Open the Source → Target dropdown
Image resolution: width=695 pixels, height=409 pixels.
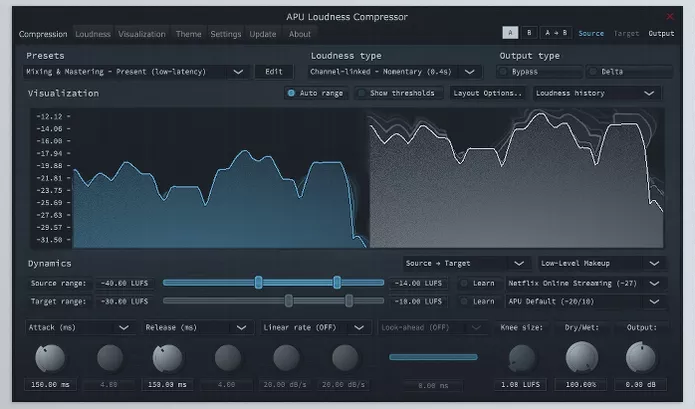point(466,263)
